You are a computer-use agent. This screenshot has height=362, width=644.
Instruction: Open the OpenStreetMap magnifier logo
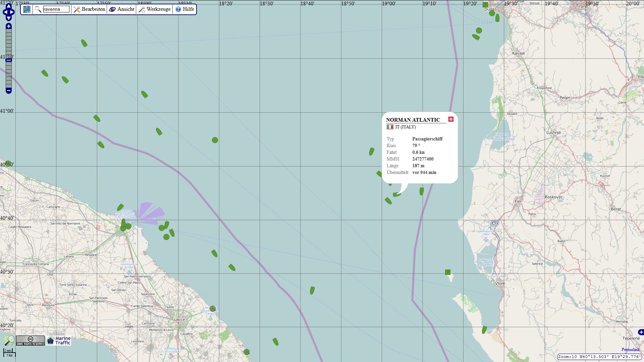[9, 340]
